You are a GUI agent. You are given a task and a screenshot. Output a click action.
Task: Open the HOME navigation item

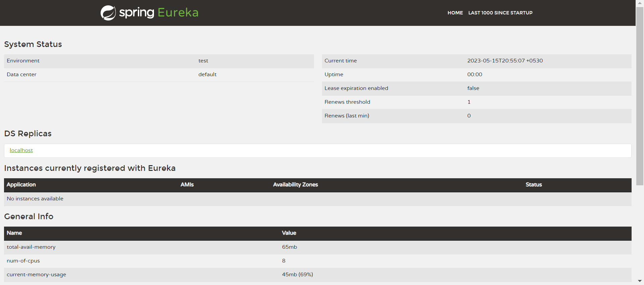click(x=455, y=13)
